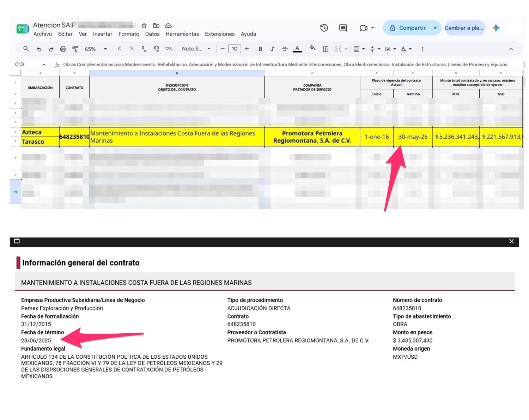Open the Google Sheets home icon

pos(23,29)
